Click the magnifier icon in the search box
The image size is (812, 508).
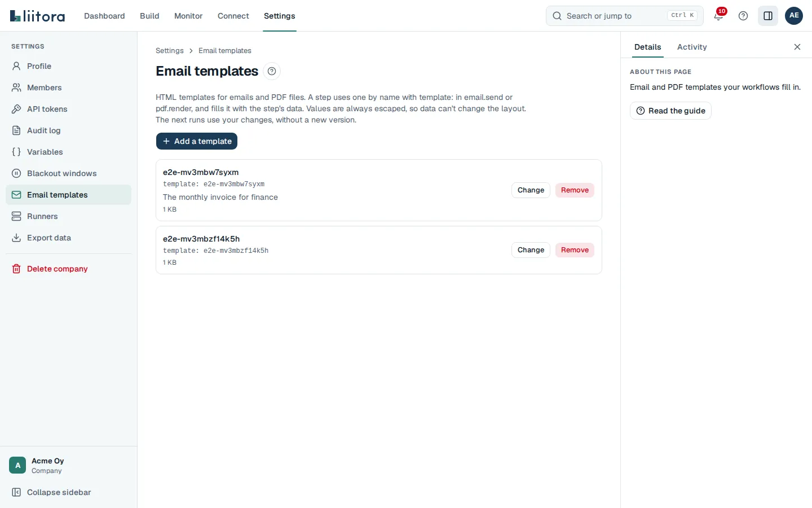click(x=557, y=16)
